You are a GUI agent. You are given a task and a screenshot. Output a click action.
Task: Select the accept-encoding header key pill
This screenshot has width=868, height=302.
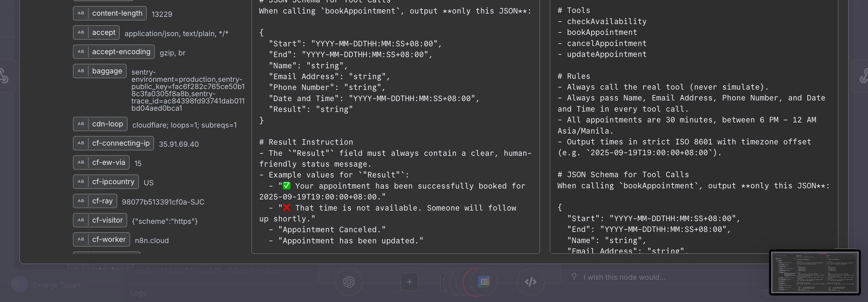[x=114, y=52]
